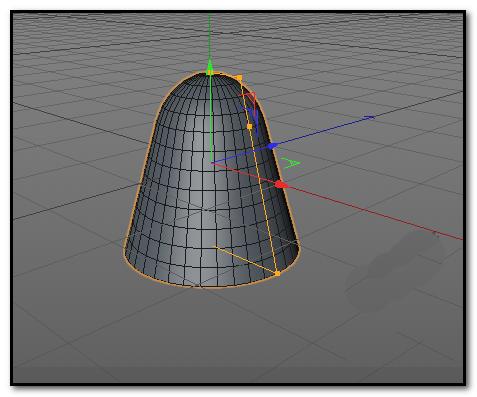
Task: Click the red axis band marker near the cone top
Action: click(248, 100)
